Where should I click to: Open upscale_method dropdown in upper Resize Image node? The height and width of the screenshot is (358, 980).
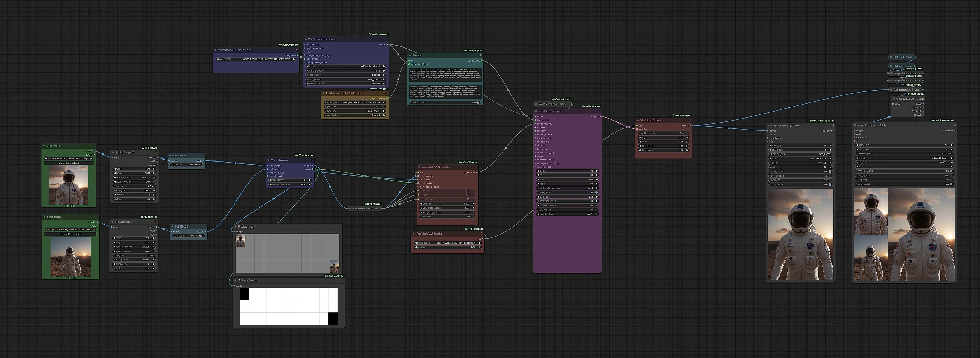(x=134, y=177)
